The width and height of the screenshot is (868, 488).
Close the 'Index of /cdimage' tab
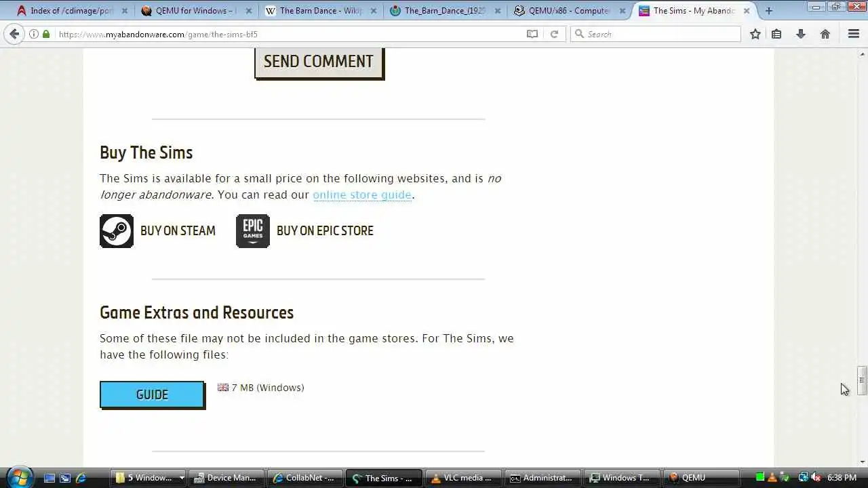pyautogui.click(x=124, y=11)
